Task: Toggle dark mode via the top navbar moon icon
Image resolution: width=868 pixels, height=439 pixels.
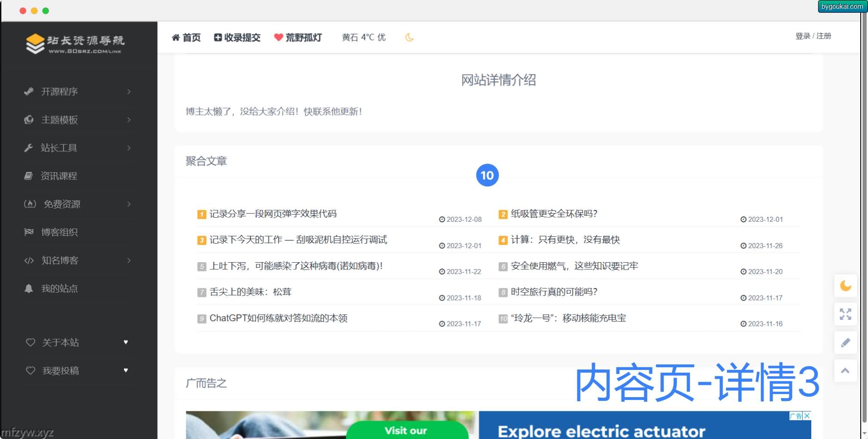Action: (x=409, y=37)
